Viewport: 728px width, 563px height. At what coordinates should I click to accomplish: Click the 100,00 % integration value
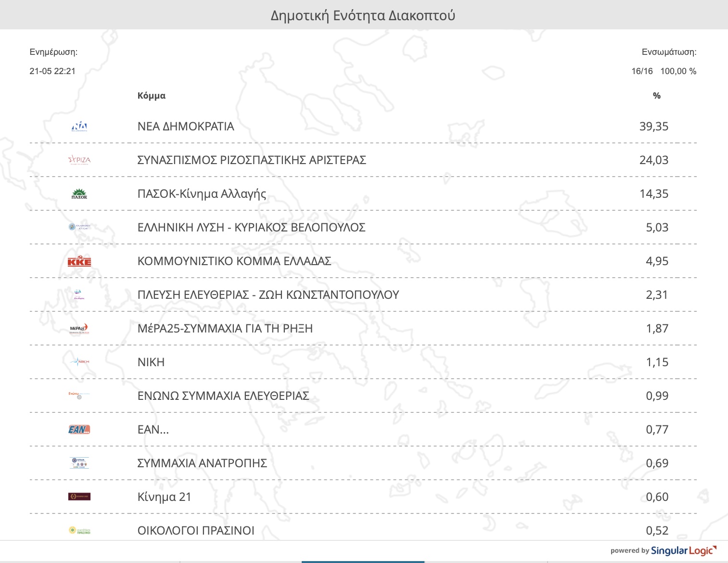click(x=678, y=71)
